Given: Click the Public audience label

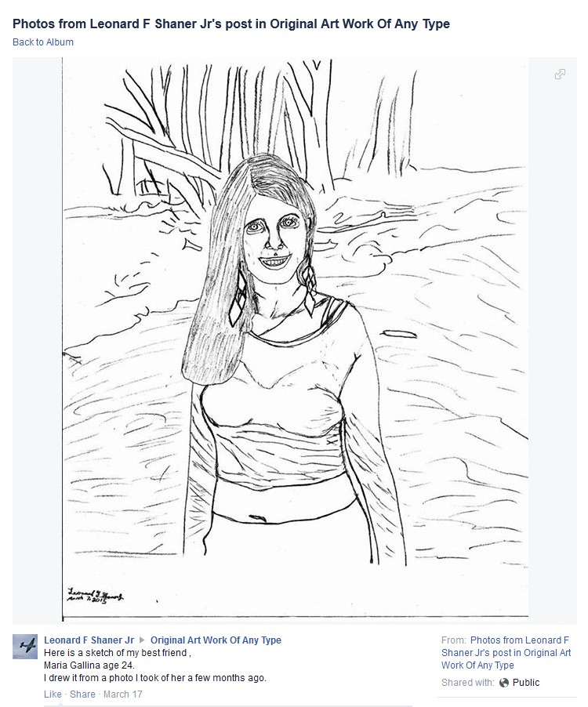Looking at the screenshot, I should (526, 682).
